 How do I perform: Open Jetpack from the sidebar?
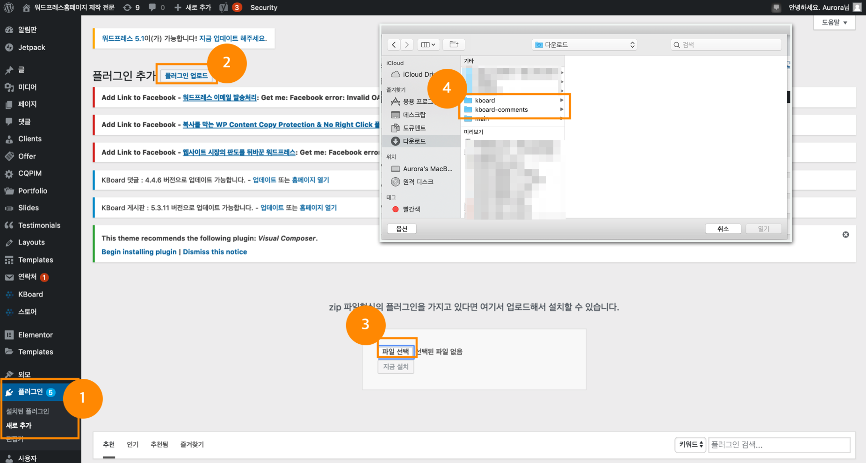[x=31, y=47]
